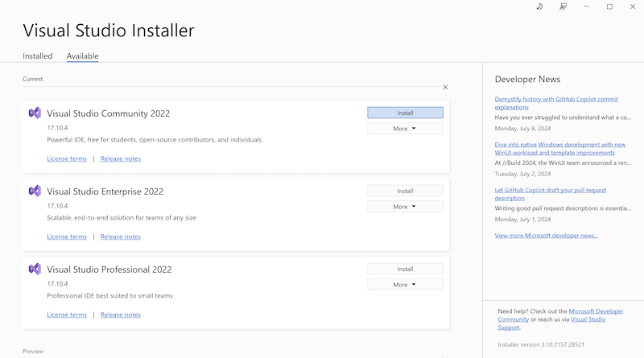Open Release notes for Enterprise 2022
This screenshot has width=644, height=358.
coord(120,237)
